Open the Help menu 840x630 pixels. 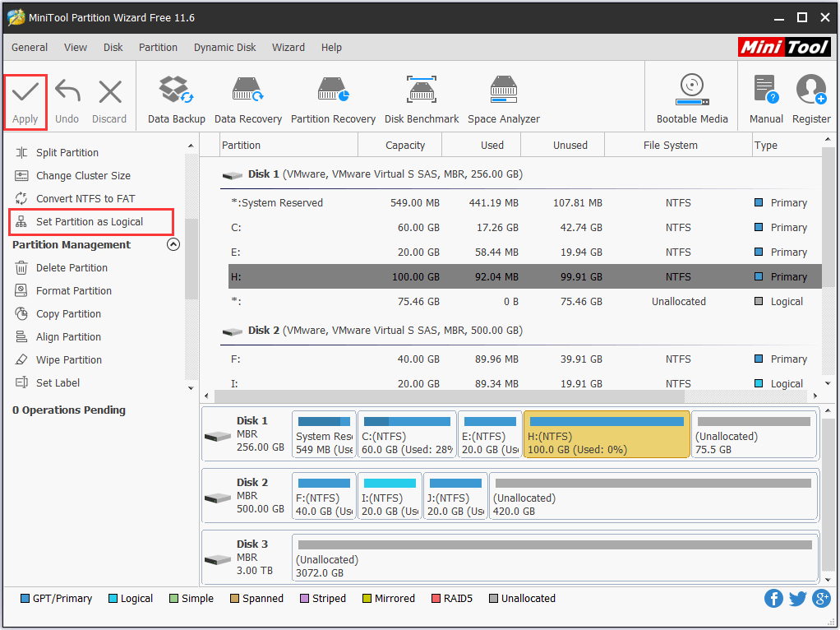coord(331,47)
